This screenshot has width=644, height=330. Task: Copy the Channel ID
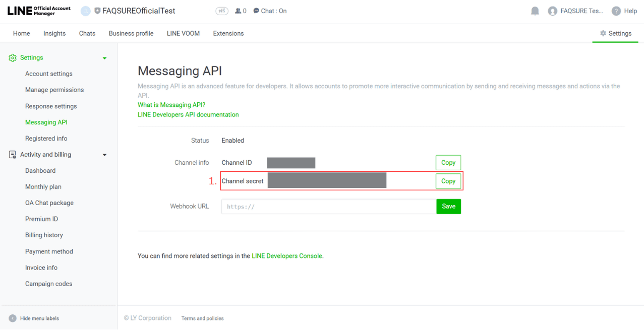click(448, 163)
